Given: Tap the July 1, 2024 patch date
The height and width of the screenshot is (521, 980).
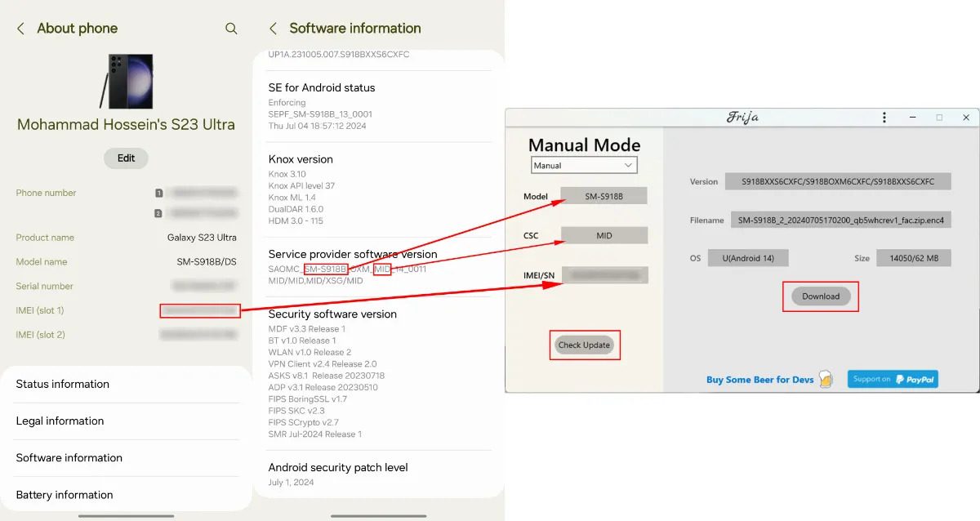Looking at the screenshot, I should pos(291,483).
